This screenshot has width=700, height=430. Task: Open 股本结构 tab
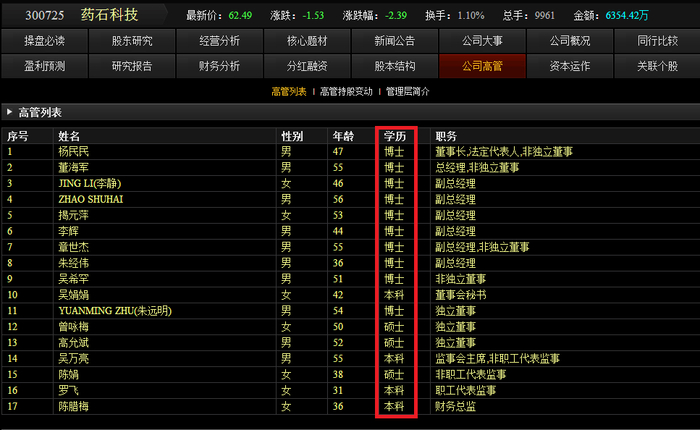click(395, 66)
